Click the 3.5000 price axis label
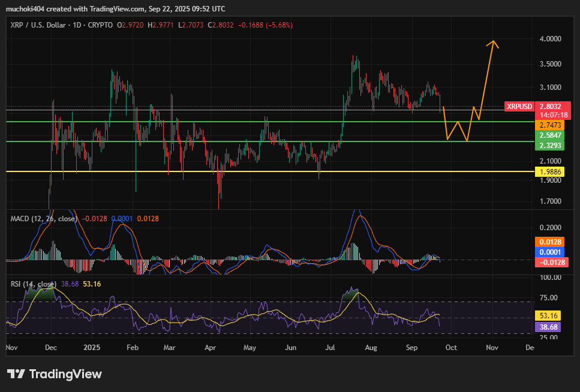Image resolution: width=580 pixels, height=392 pixels. pos(551,64)
